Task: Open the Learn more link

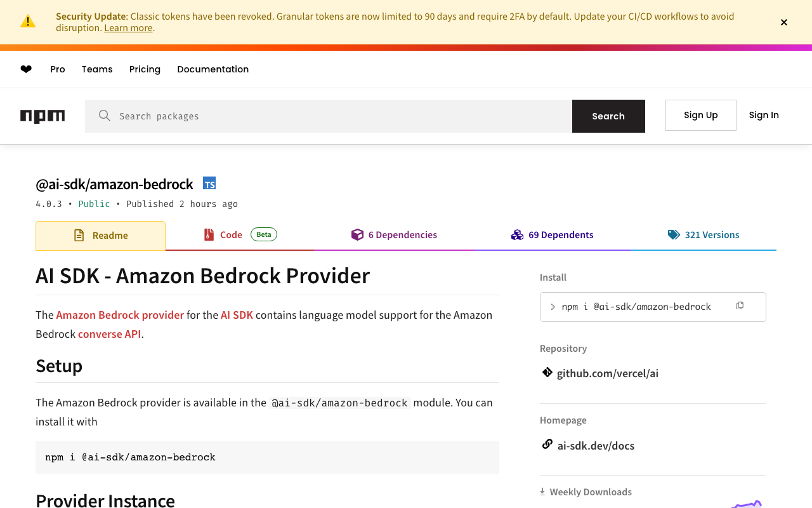Action: tap(128, 28)
